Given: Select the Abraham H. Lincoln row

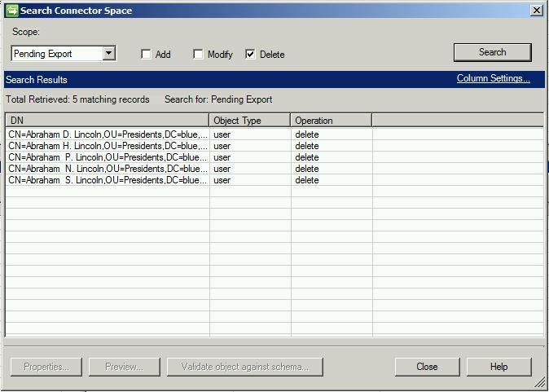Looking at the screenshot, I should (274, 146).
